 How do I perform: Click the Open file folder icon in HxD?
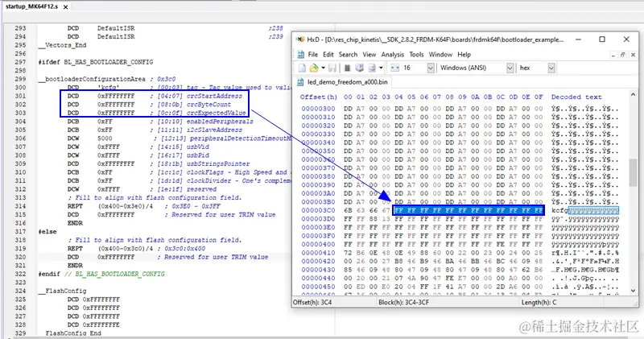coord(314,68)
